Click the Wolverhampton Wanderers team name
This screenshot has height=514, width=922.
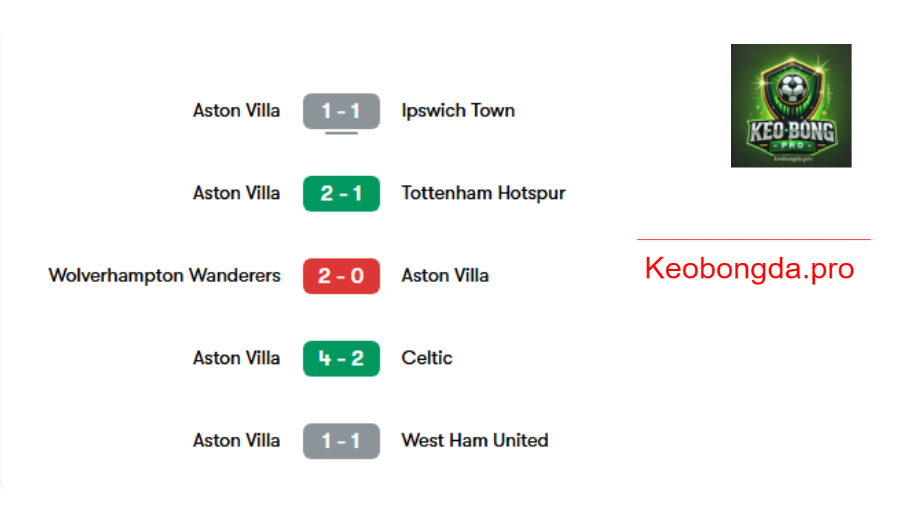pyautogui.click(x=165, y=276)
